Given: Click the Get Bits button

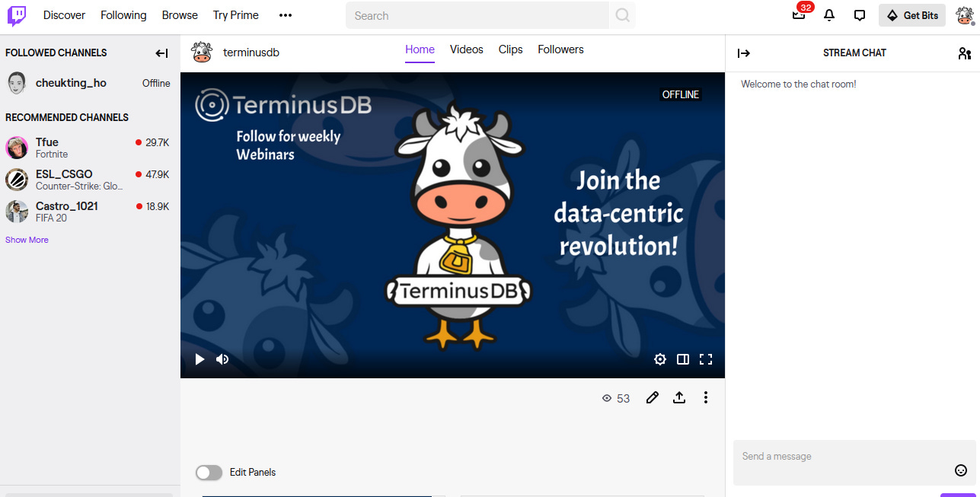Looking at the screenshot, I should pos(912,15).
